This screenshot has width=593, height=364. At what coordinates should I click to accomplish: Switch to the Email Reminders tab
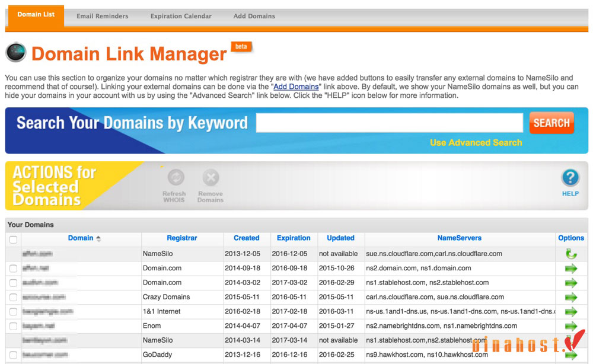[x=102, y=16]
